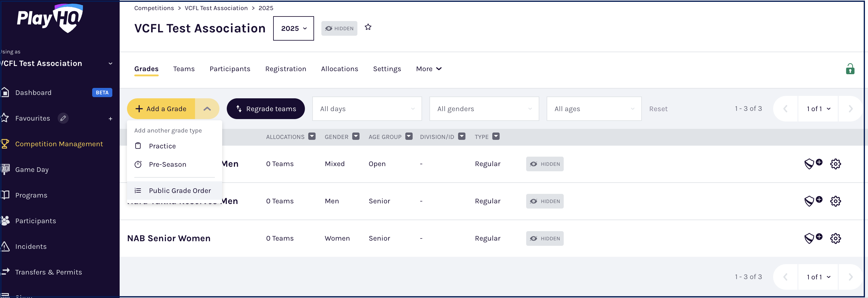
Task: Add a favourite with the plus icon
Action: tap(110, 119)
